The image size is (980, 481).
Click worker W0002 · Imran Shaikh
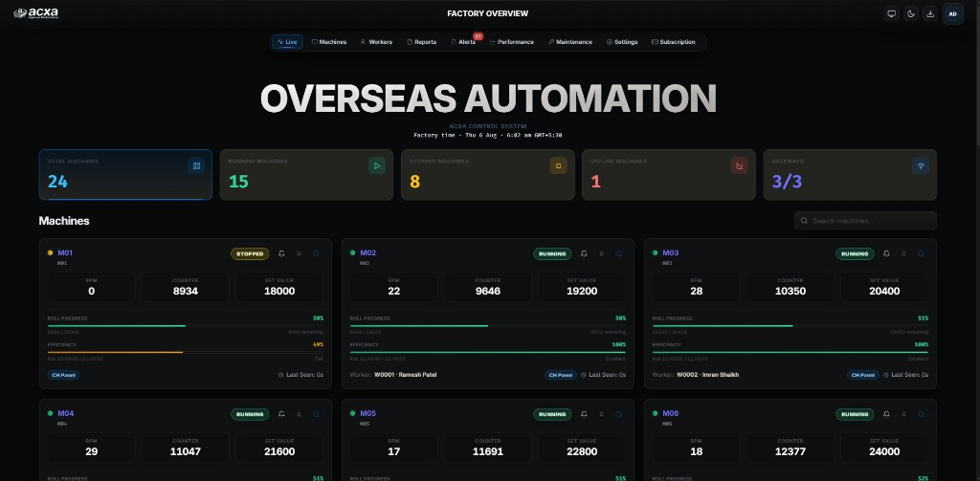707,375
